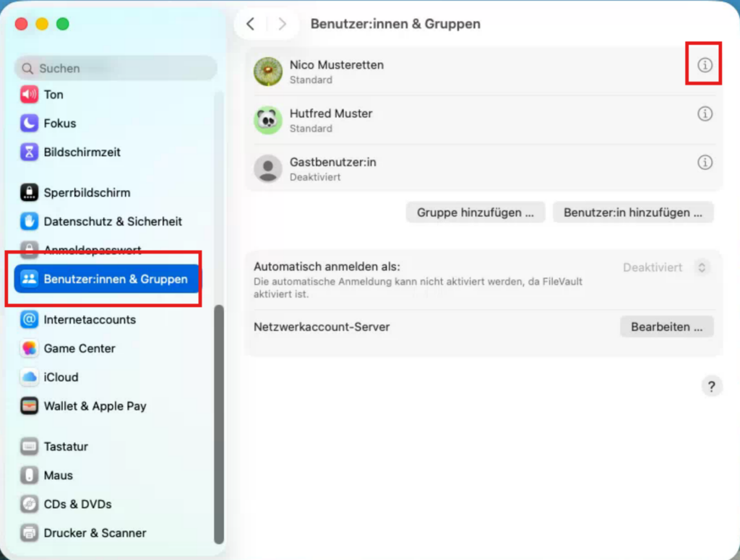Click Benutzer:in hinzufügen button

(x=633, y=212)
